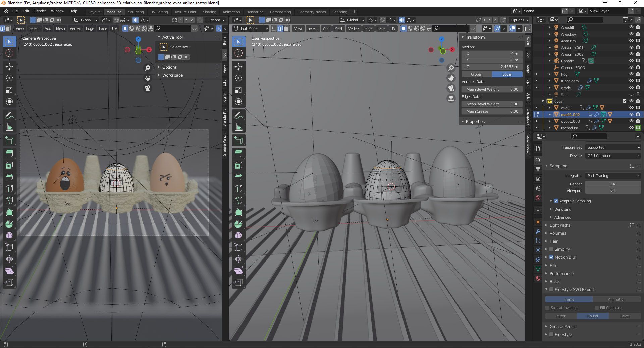Open the Output properties tab icon
This screenshot has height=348, width=644.
pos(538,169)
